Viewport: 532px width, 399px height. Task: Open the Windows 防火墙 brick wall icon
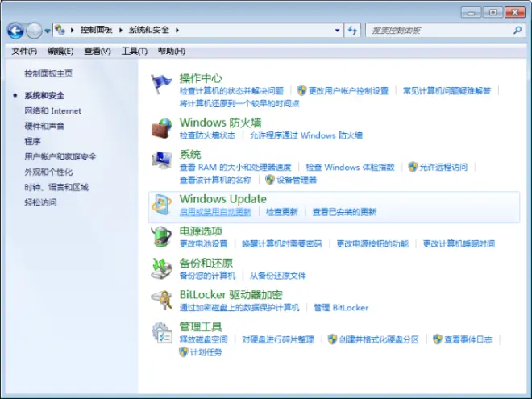[x=161, y=128]
